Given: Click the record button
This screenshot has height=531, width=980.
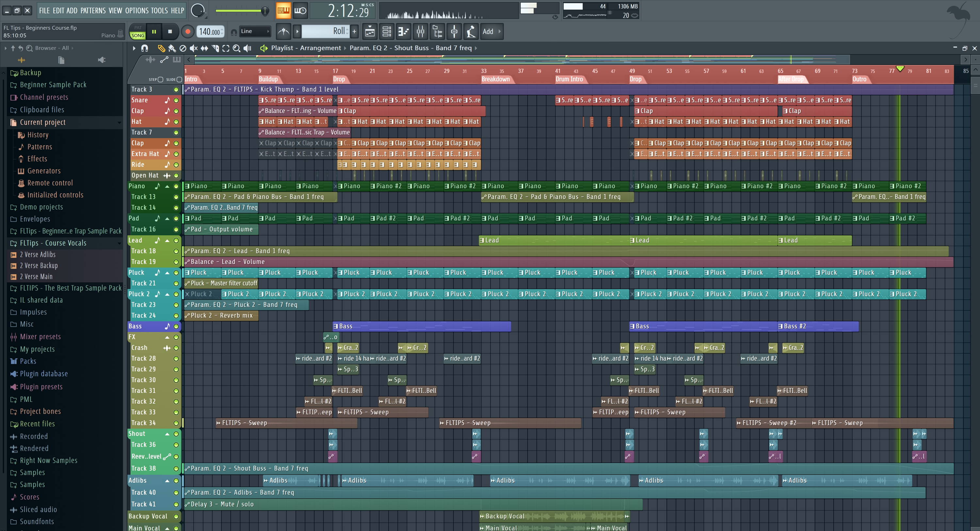Looking at the screenshot, I should (x=187, y=32).
